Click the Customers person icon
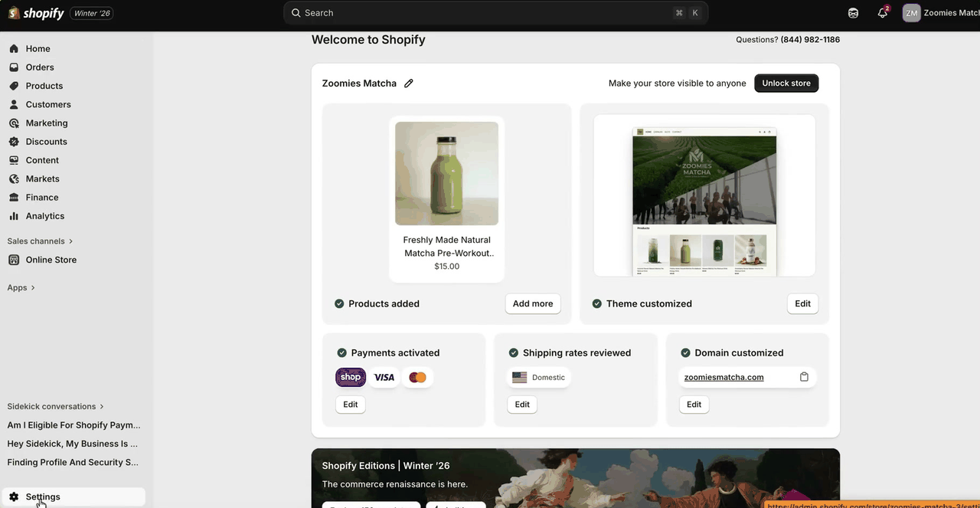Viewport: 980px width, 508px height. pos(14,104)
